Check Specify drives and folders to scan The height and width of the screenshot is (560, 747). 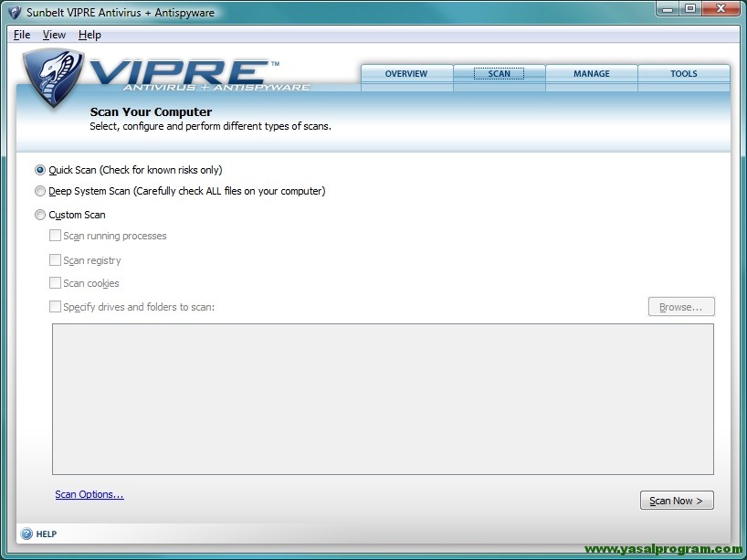pos(56,307)
